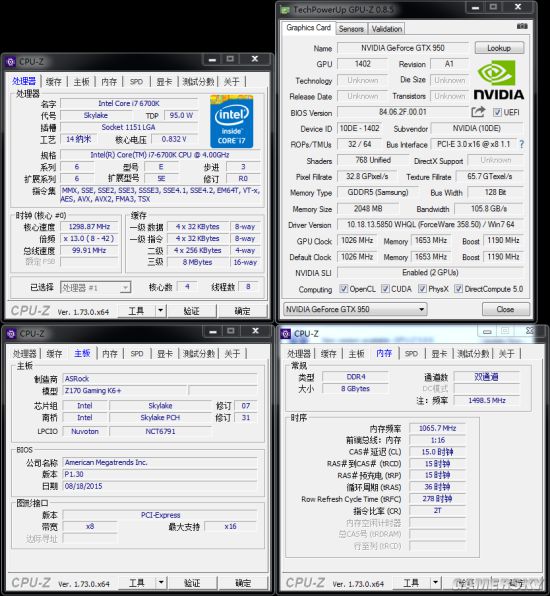This screenshot has width=550, height=596.
Task: Click 确定 button in mainboard CPU-Z window
Action: pos(243,583)
